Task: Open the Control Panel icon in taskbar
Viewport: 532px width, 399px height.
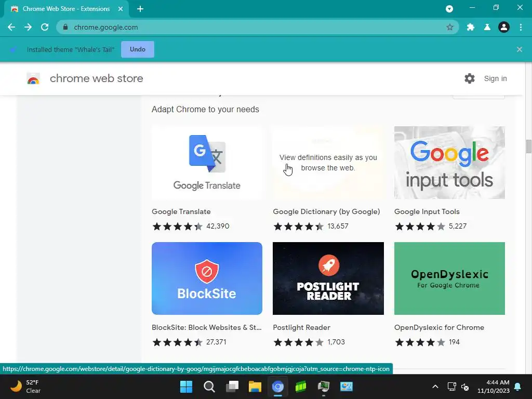Action: click(x=347, y=387)
